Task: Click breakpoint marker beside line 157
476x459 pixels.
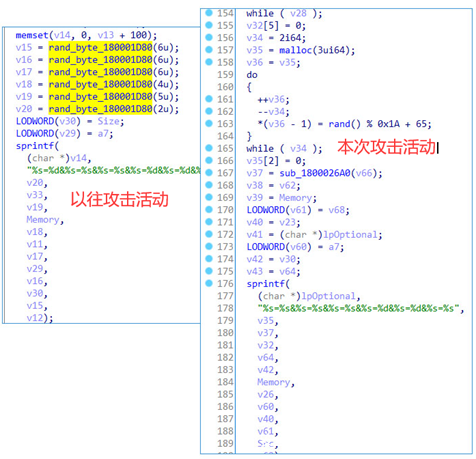Action: click(x=209, y=50)
